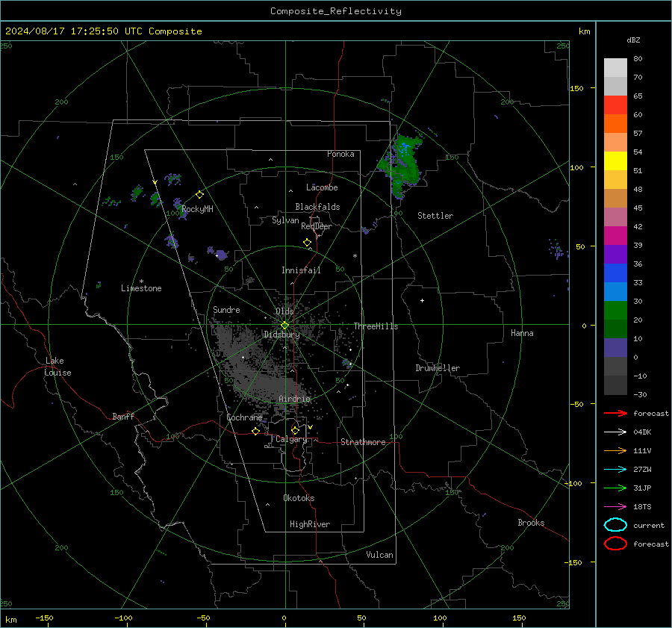Viewport: 672px width, 628px height.
Task: Select the Lacombe label on the map
Action: click(x=322, y=187)
